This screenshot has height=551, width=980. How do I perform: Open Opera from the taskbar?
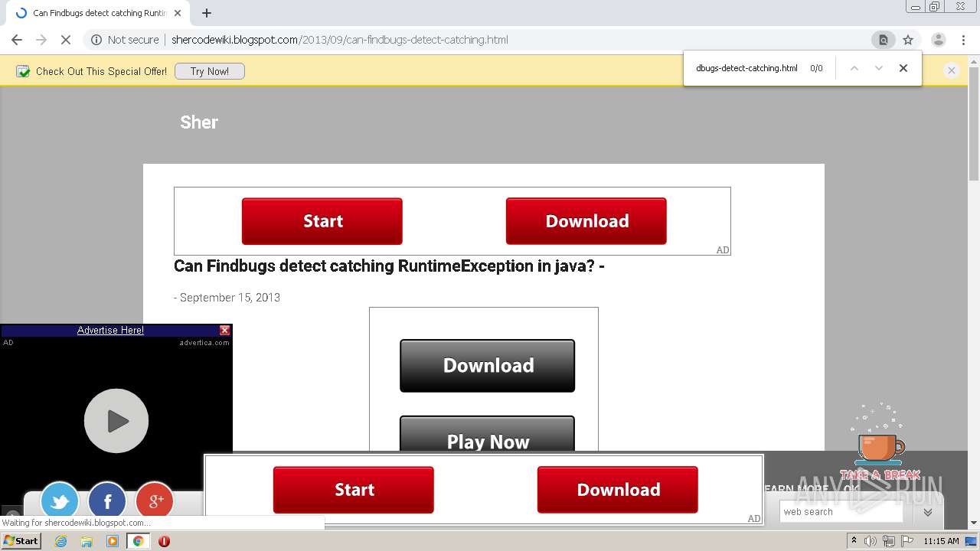click(x=164, y=541)
